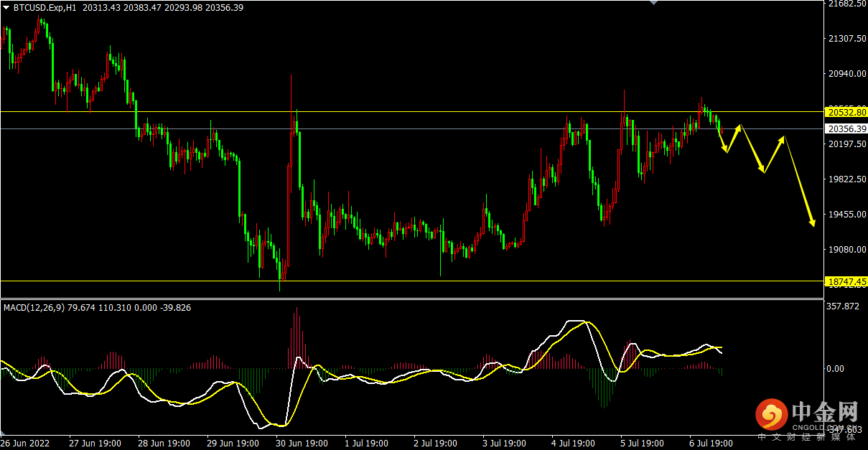Click the MACD value 79.674
The height and width of the screenshot is (450, 868).
point(82,308)
